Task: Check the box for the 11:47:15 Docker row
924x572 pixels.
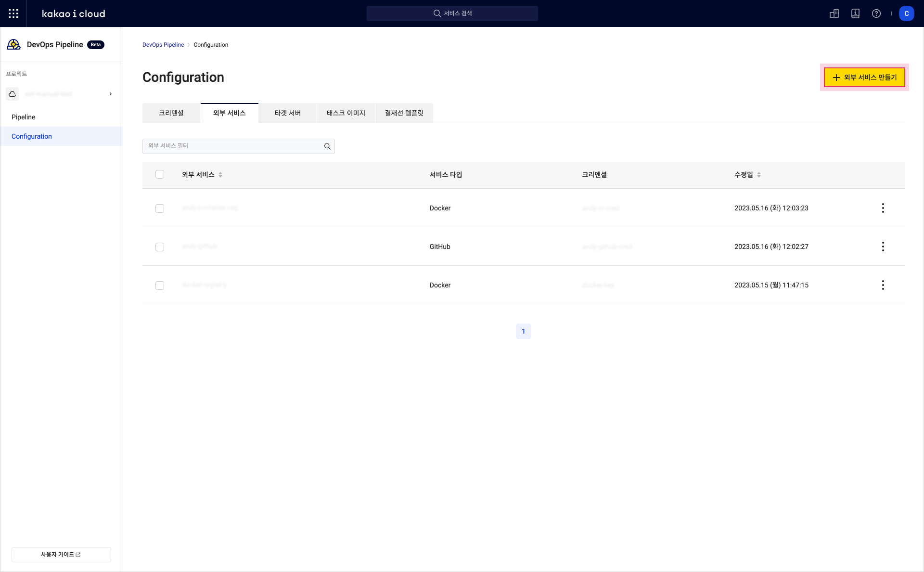Action: pyautogui.click(x=160, y=286)
